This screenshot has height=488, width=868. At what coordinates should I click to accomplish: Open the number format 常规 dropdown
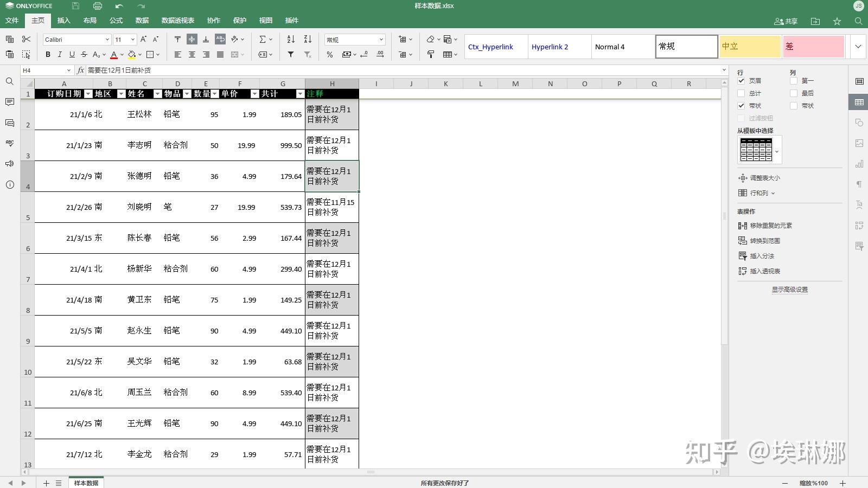tap(381, 40)
